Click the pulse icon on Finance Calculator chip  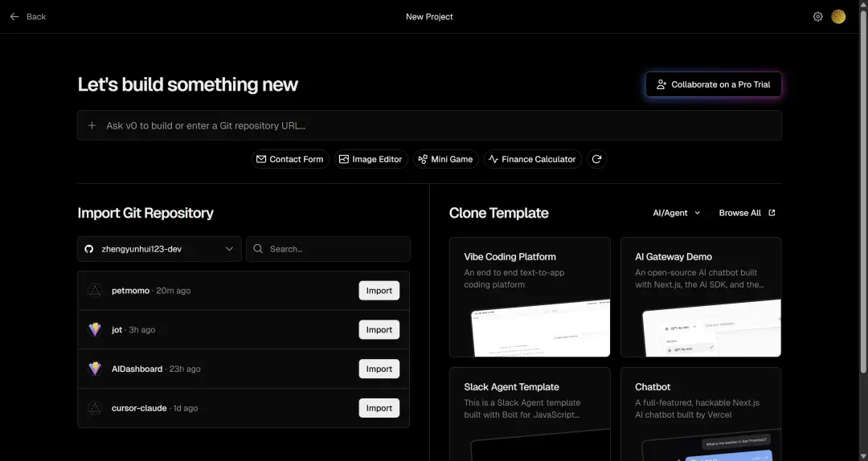pyautogui.click(x=493, y=159)
